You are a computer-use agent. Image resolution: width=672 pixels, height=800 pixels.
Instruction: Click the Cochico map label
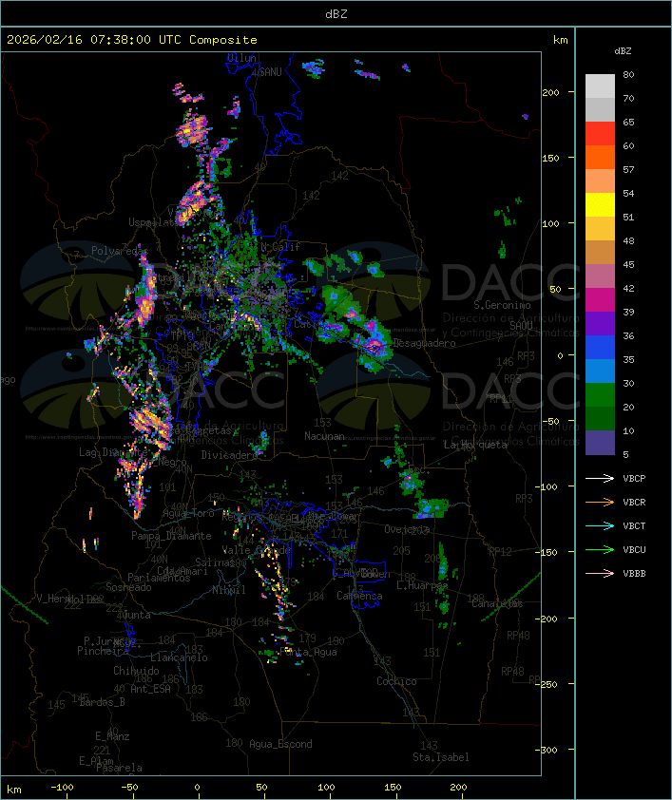396,681
